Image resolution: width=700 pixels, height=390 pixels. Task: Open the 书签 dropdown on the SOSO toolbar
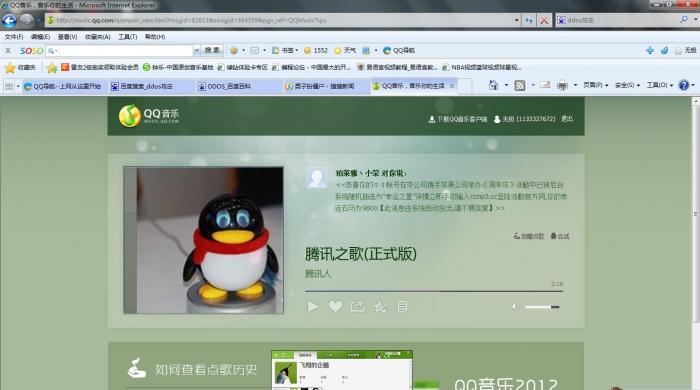[x=285, y=50]
